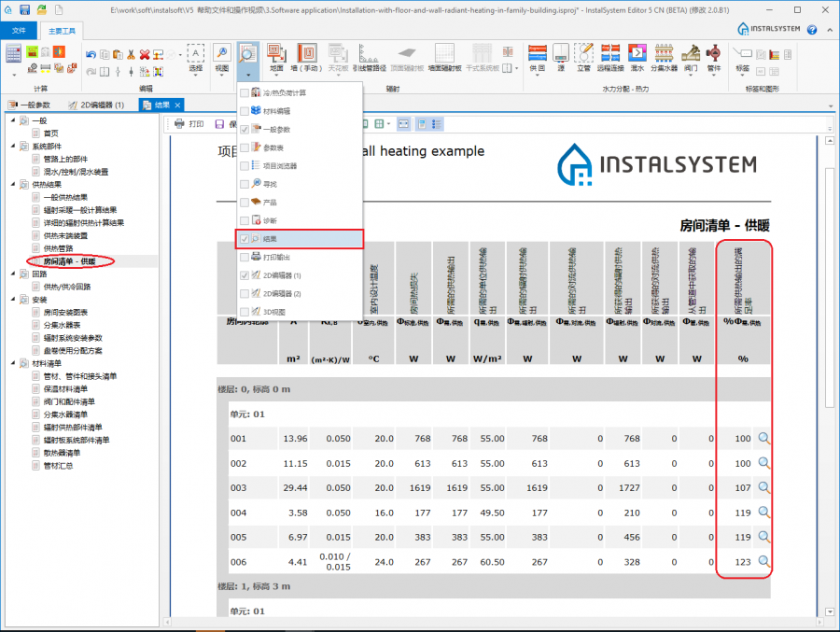Select 管材汇总 in the tree
The height and width of the screenshot is (632, 840).
[x=58, y=465]
